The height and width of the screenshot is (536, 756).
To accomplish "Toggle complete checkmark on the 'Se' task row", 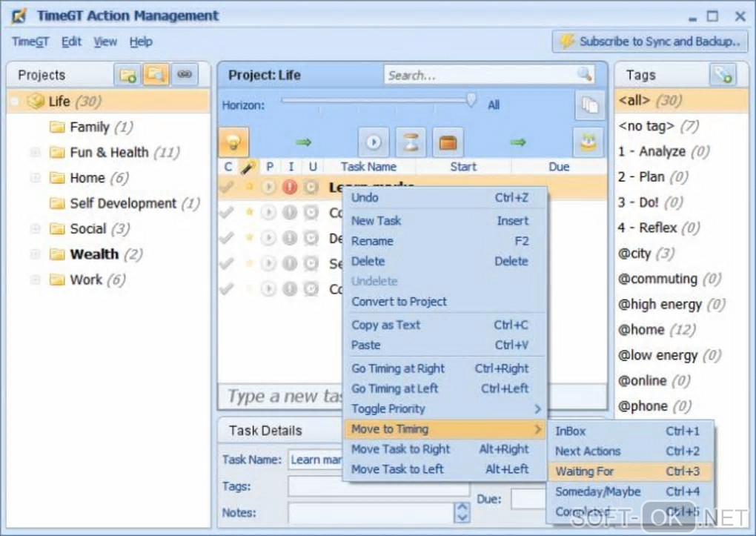I will pos(227,263).
